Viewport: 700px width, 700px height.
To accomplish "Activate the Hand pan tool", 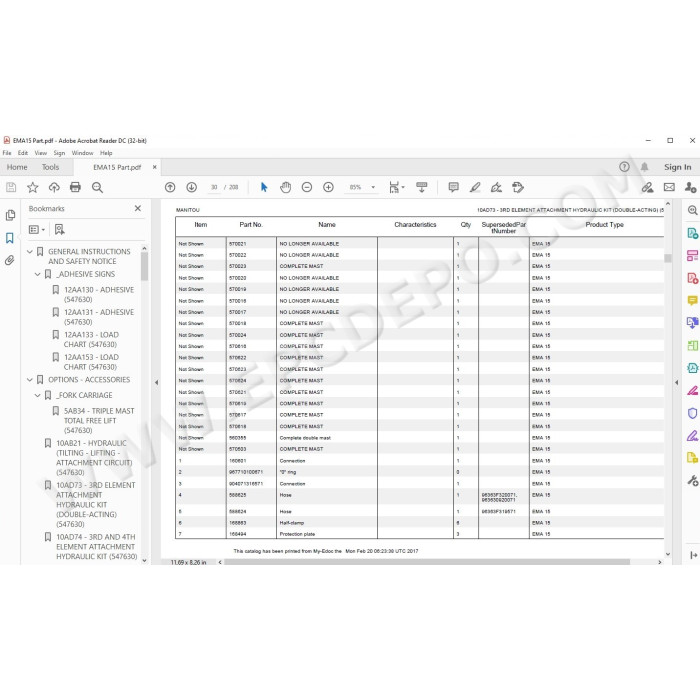I will 285,188.
